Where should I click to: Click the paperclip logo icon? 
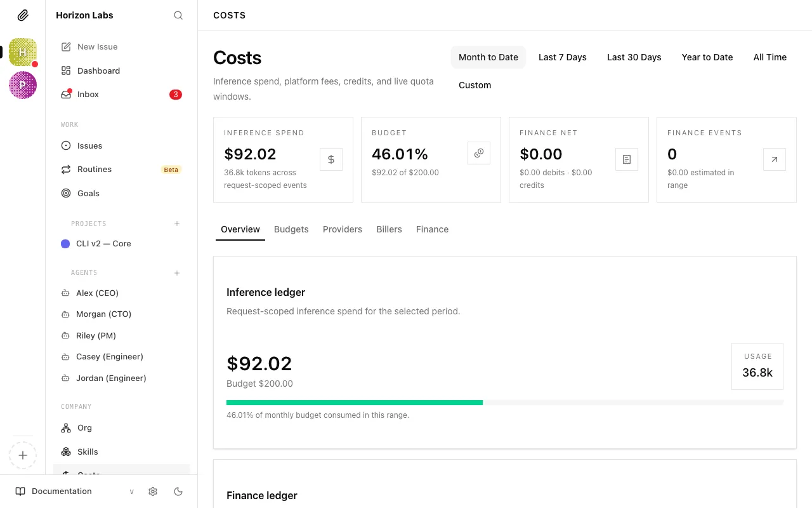pyautogui.click(x=23, y=15)
